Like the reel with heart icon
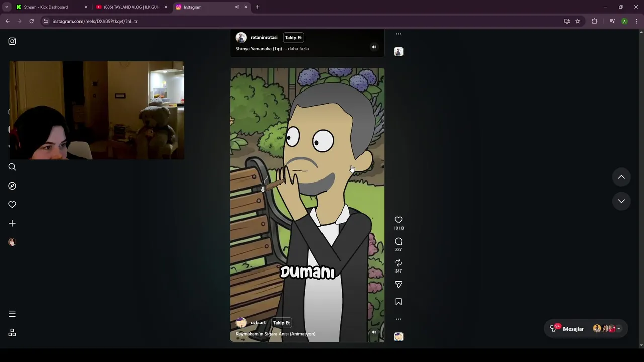The image size is (644, 362). pyautogui.click(x=398, y=220)
